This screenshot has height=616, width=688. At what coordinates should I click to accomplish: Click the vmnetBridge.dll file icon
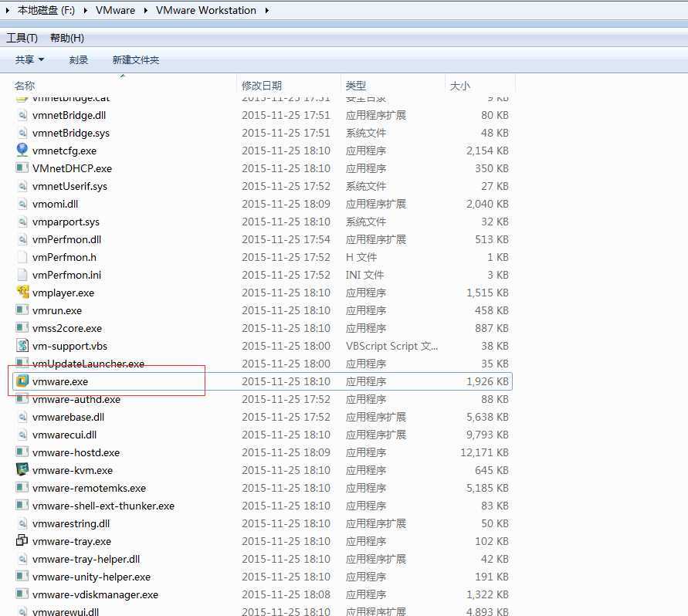[22, 115]
